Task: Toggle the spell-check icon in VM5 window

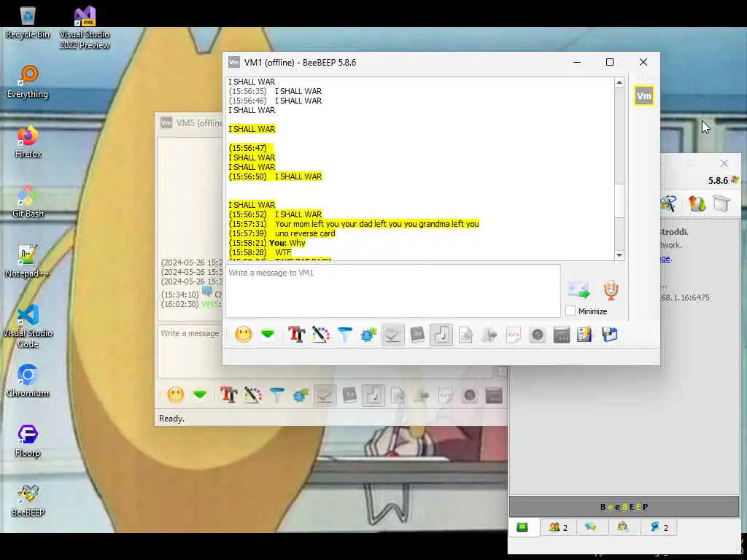Action: pos(325,394)
